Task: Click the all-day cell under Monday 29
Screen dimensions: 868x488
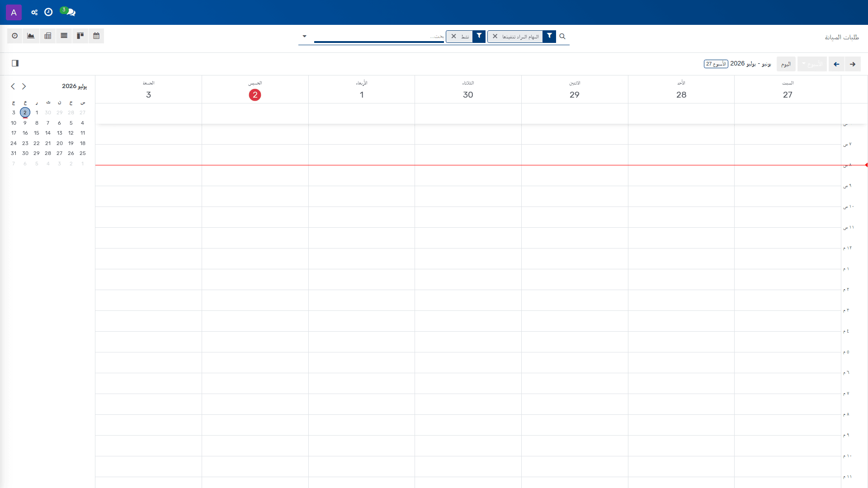Action: (x=575, y=113)
